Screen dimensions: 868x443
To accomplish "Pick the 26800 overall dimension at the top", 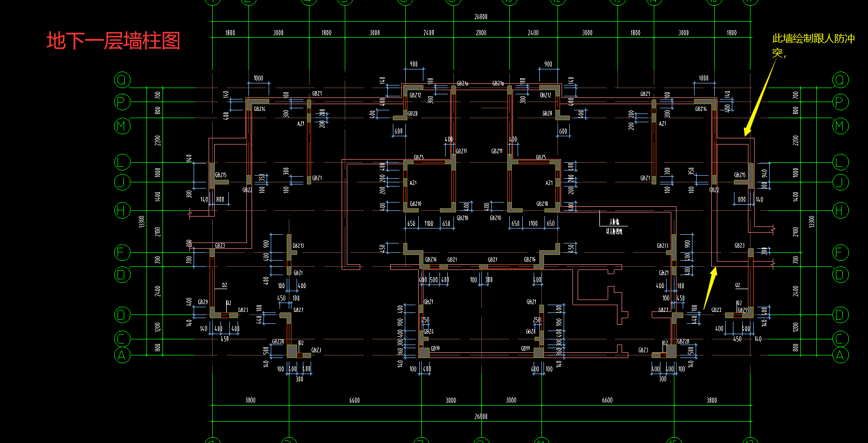I will (x=481, y=17).
